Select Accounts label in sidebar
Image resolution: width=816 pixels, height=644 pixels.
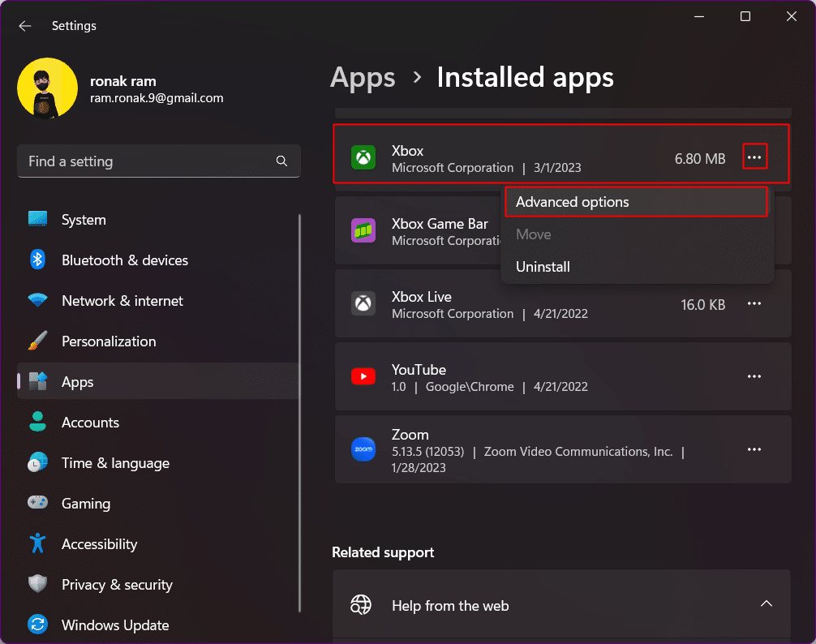91,423
